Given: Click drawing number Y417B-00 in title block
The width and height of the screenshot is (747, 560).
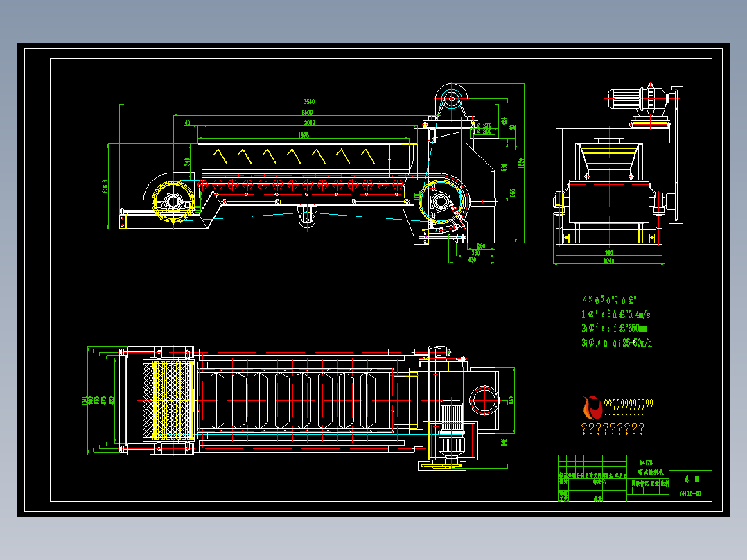Looking at the screenshot, I should point(690,493).
